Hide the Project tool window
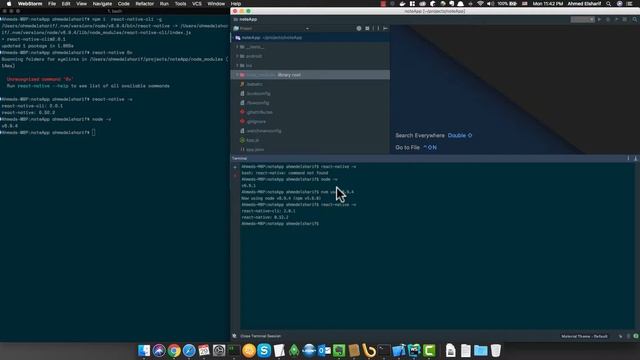 tap(385, 29)
